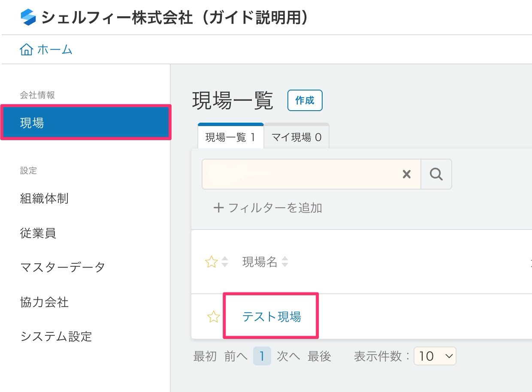Open 組織体制 from the sidebar
This screenshot has height=392, width=532.
click(x=44, y=199)
